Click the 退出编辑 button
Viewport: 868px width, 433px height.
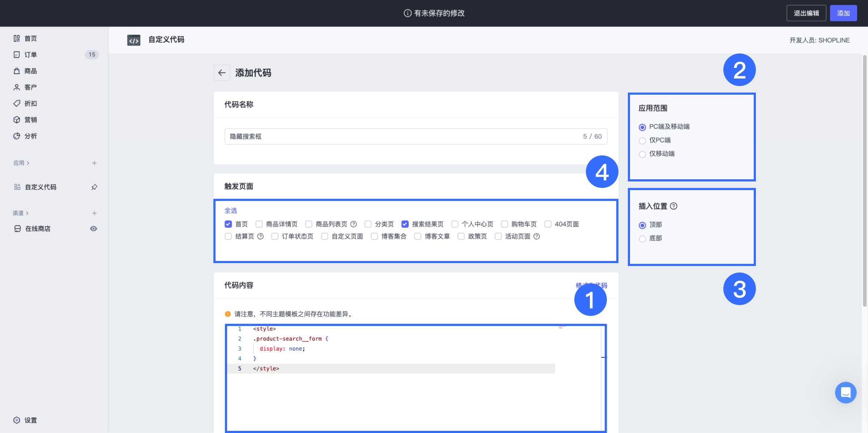[x=806, y=13]
